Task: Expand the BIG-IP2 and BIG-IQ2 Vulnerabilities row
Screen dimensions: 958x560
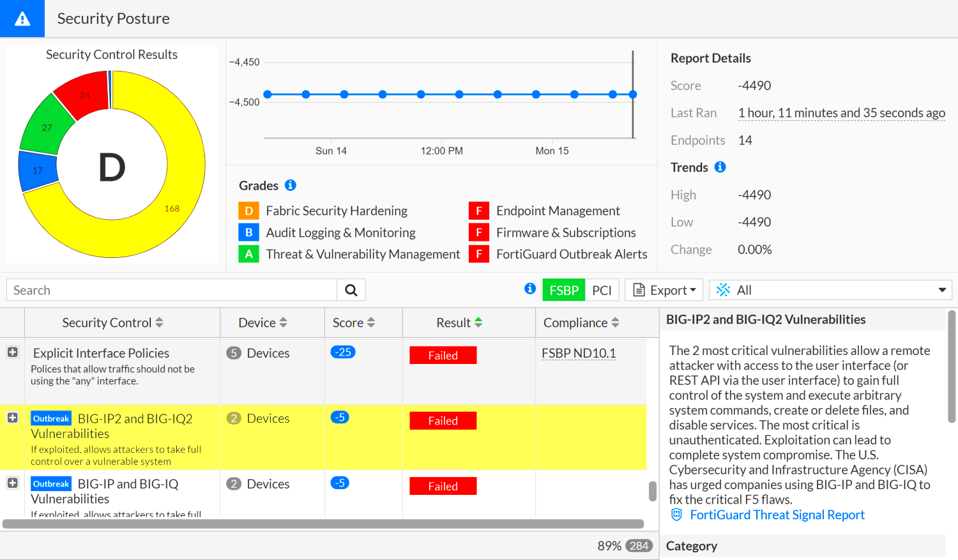Action: [12, 418]
